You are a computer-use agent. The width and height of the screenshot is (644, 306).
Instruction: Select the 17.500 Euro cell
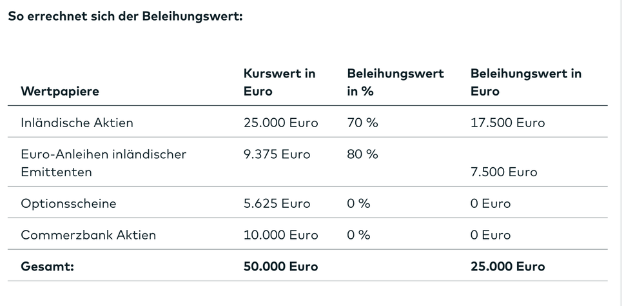pos(507,122)
